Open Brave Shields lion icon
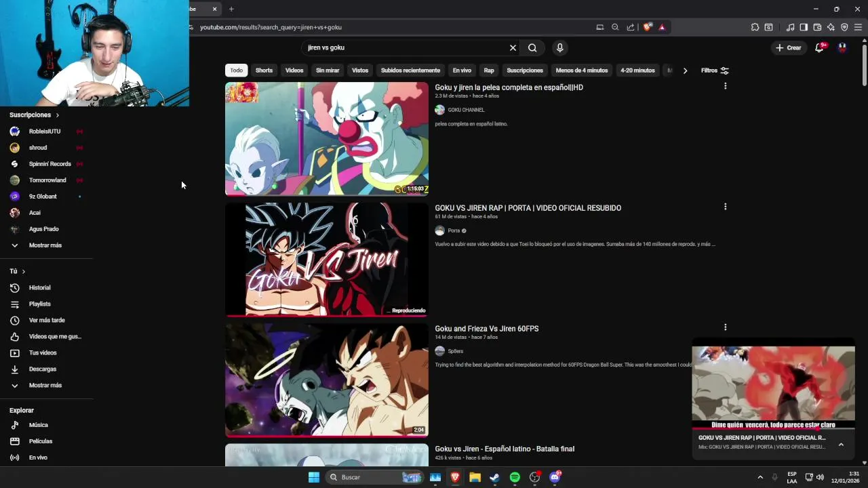Viewport: 868px width, 488px height. point(648,27)
